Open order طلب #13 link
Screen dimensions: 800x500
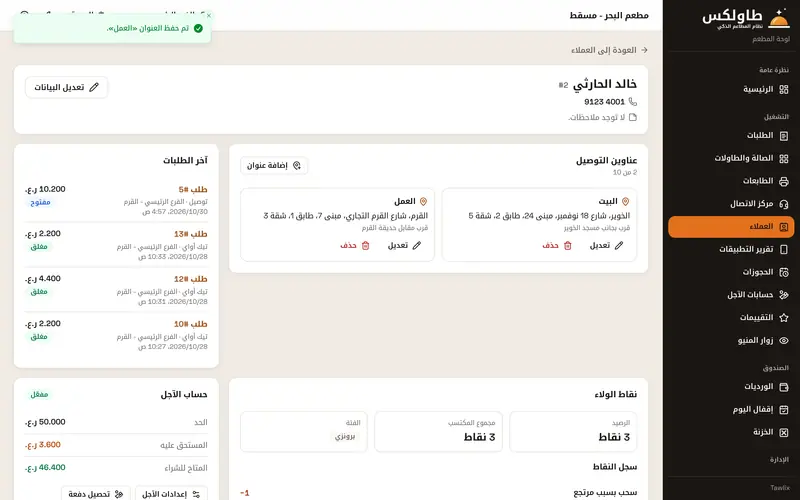pos(191,234)
